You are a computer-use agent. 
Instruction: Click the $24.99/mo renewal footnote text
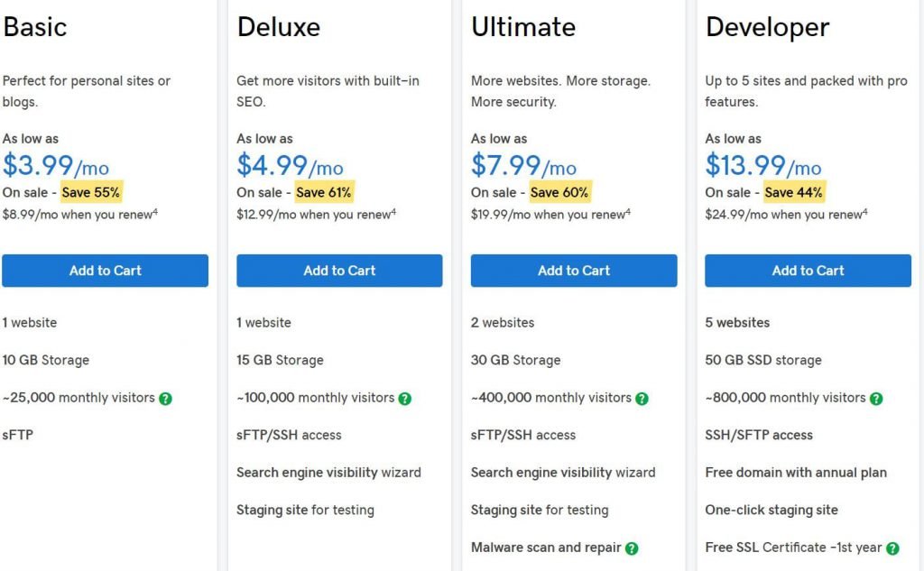click(786, 215)
